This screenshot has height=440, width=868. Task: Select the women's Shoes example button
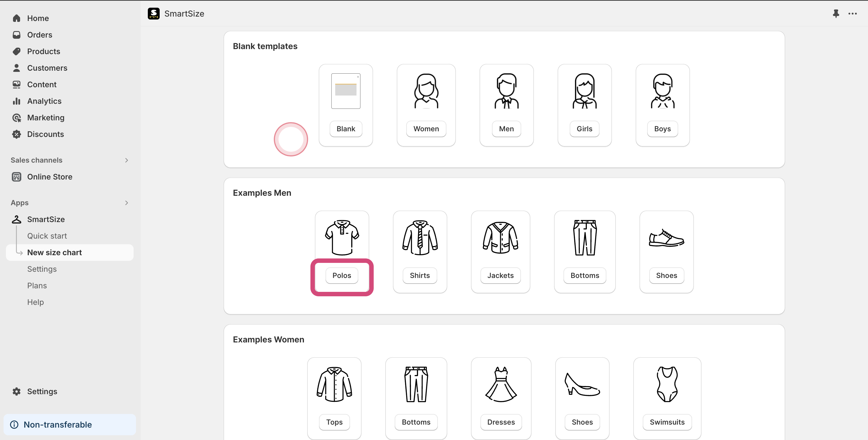[x=582, y=422]
